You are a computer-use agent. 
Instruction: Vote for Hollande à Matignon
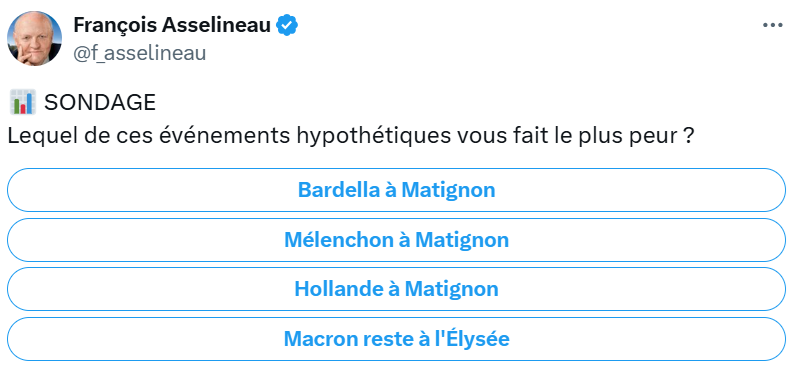[x=397, y=289]
